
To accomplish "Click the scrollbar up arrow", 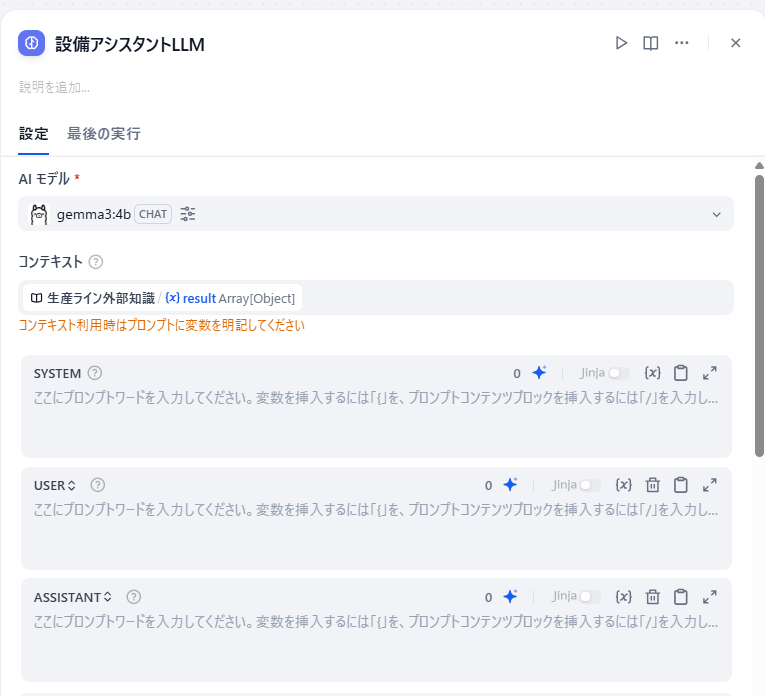I will pyautogui.click(x=759, y=166).
